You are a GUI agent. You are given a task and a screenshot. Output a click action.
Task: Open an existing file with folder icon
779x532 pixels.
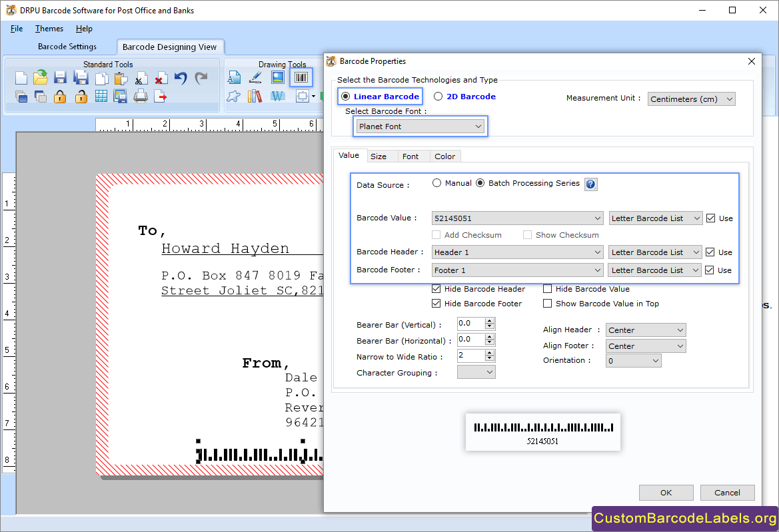[x=40, y=77]
